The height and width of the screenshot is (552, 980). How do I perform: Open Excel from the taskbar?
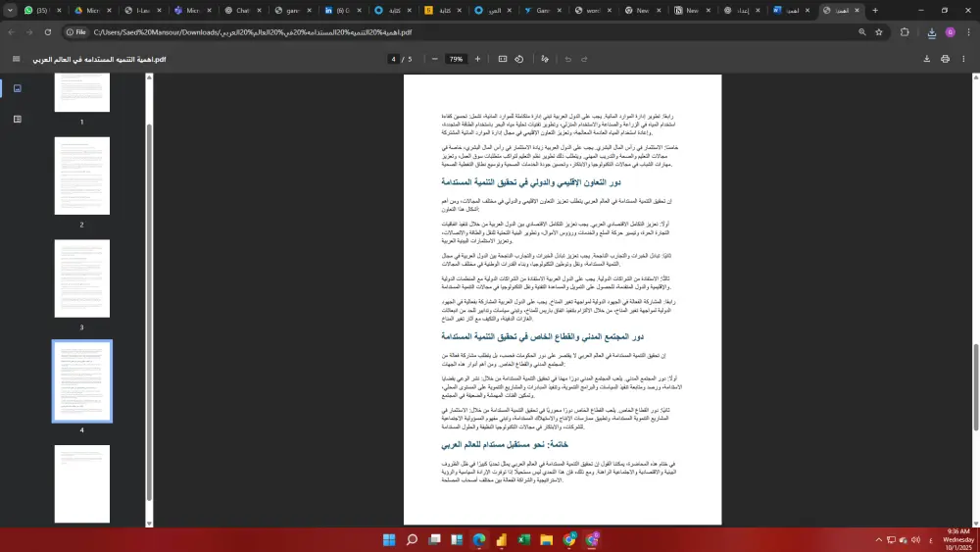tap(524, 539)
